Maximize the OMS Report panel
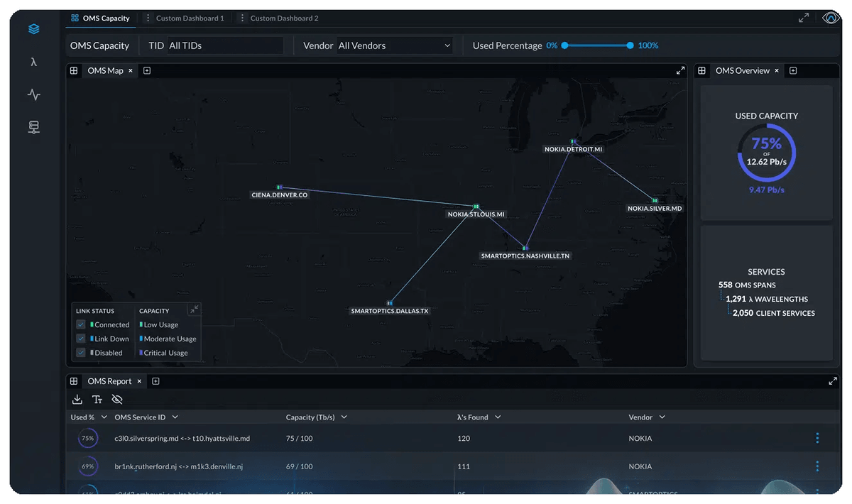852x504 pixels. (x=833, y=381)
